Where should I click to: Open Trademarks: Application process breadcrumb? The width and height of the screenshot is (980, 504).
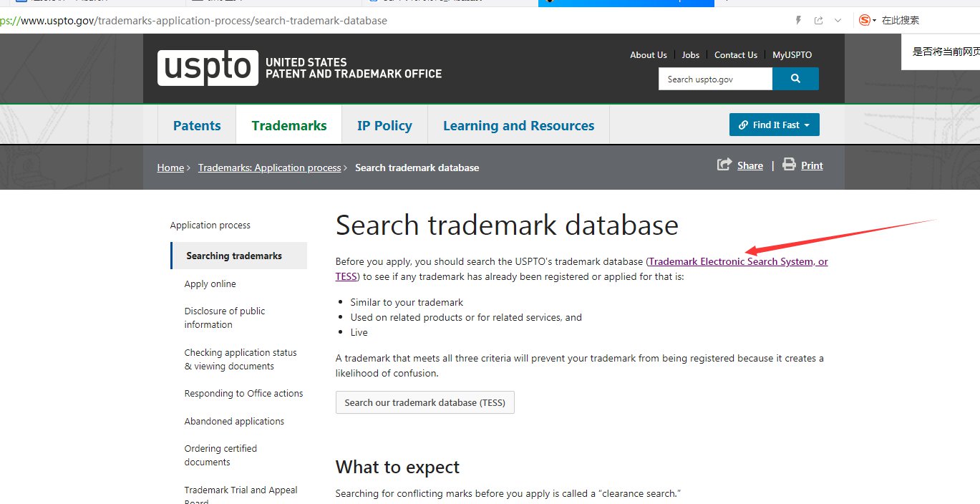point(270,168)
